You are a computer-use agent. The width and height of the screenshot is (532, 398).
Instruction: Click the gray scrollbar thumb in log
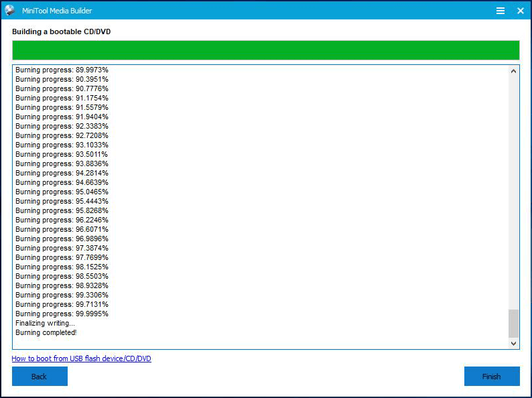513,323
